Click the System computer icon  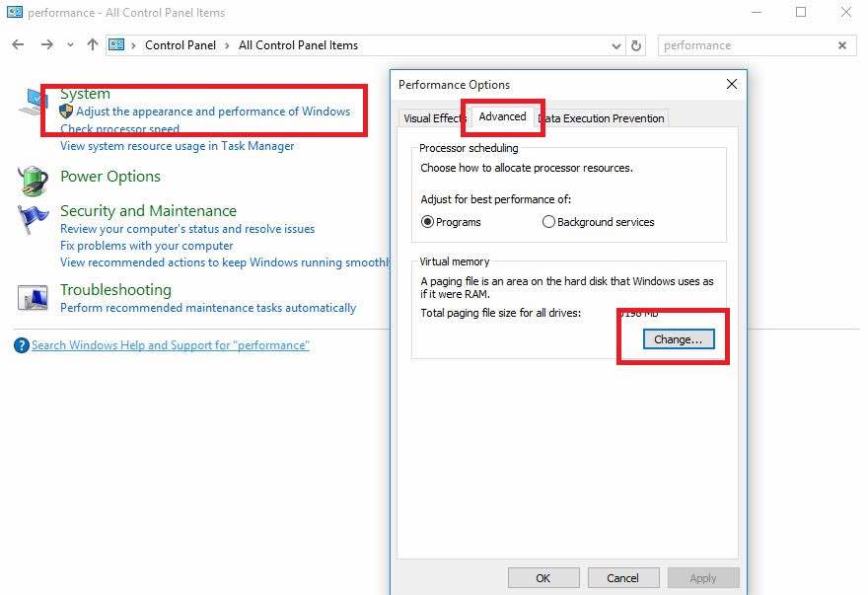click(33, 102)
